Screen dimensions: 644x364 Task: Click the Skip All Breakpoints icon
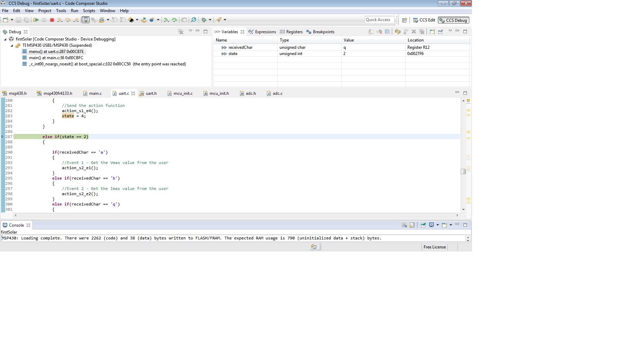[193, 20]
